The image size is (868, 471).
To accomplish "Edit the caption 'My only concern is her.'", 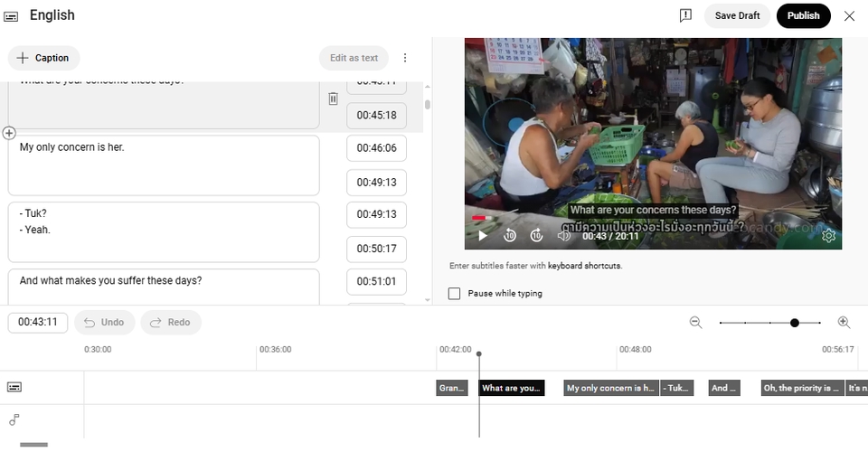I will coord(164,165).
